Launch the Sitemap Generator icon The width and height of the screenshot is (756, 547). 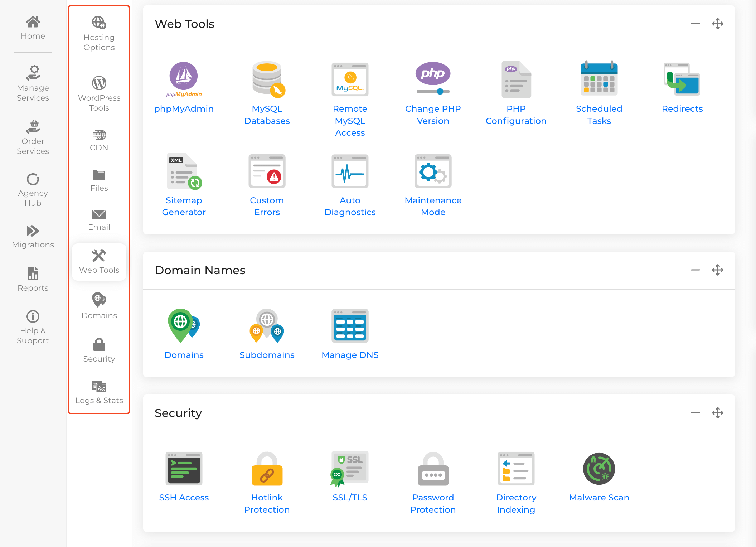coord(184,171)
